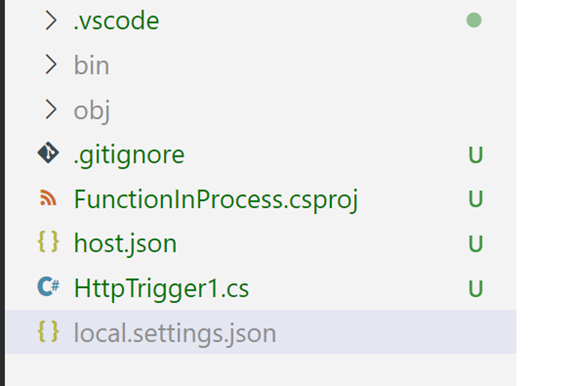The image size is (576, 386).
Task: Open the .gitignore file
Action: tap(129, 155)
